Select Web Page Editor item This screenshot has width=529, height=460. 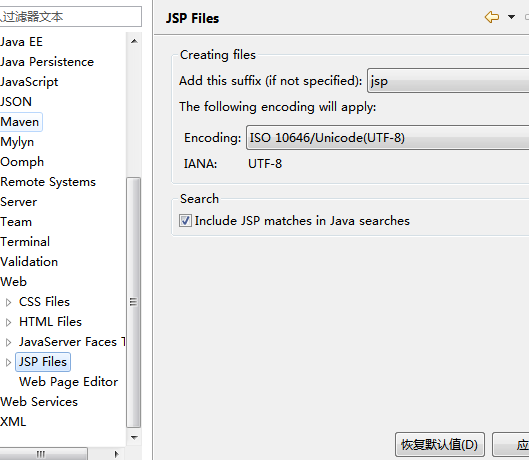tap(68, 382)
